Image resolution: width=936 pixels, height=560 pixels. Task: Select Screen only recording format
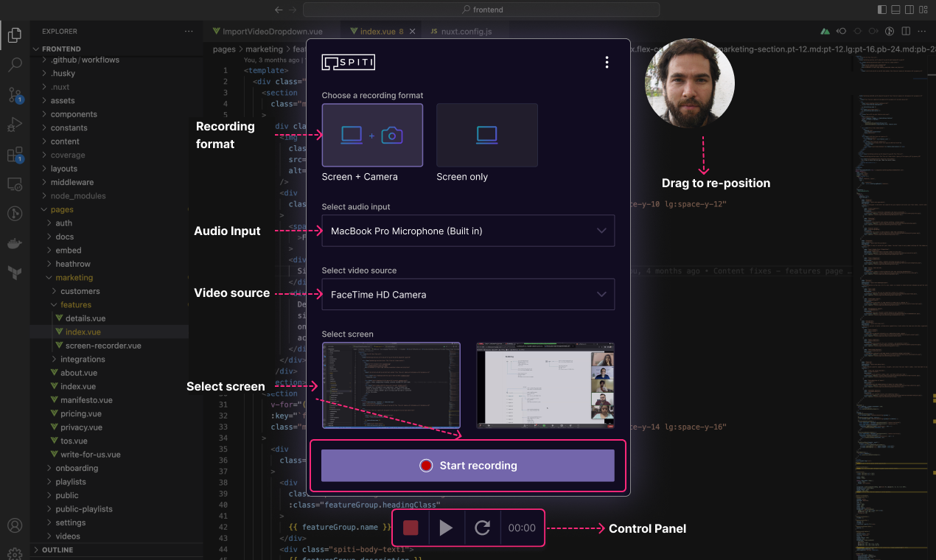486,135
